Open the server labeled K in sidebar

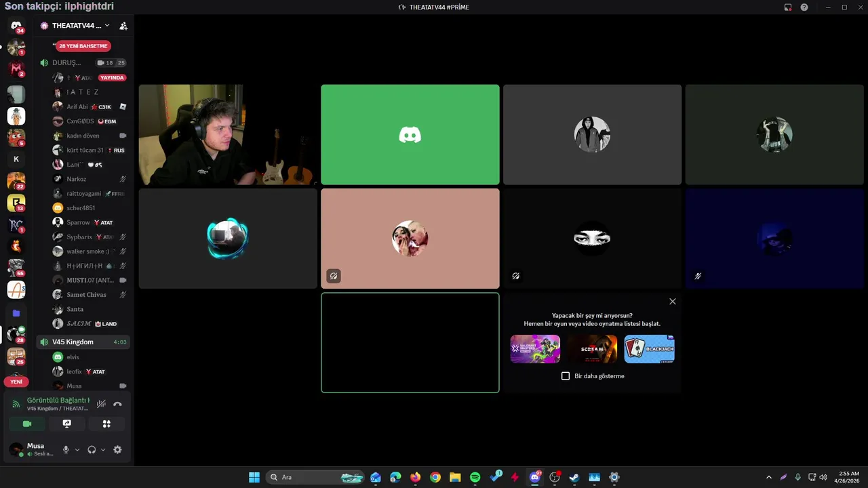click(16, 159)
